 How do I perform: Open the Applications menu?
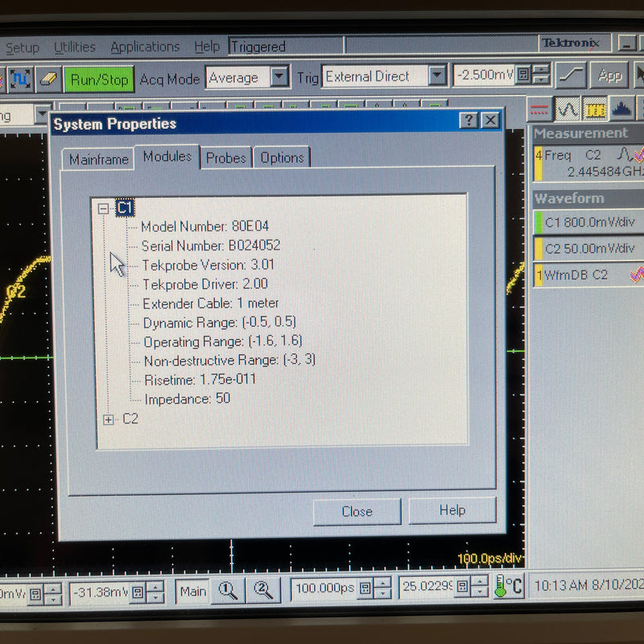tap(145, 47)
